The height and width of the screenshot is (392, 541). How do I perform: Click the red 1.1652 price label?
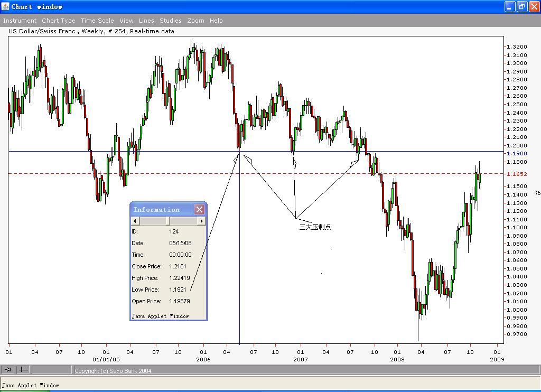pyautogui.click(x=517, y=174)
